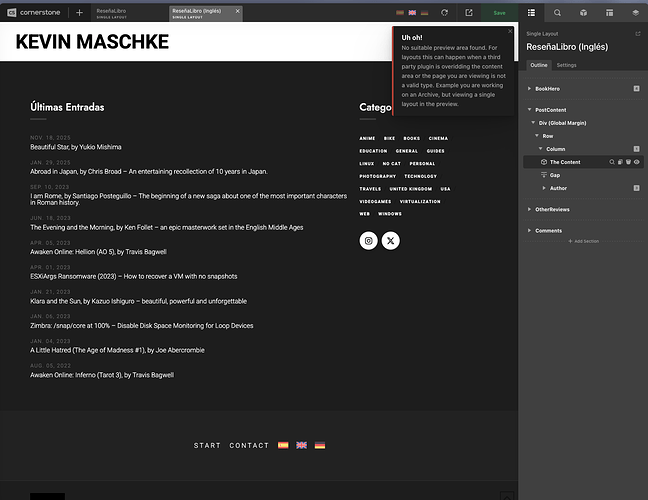This screenshot has height=500, width=648.
Task: Expand the OtherReviews section
Action: [529, 209]
